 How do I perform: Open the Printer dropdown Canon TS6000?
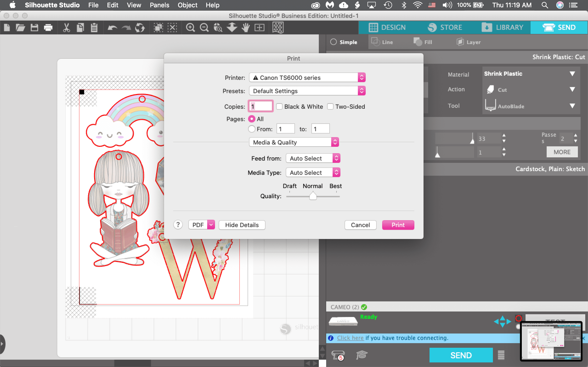[307, 78]
